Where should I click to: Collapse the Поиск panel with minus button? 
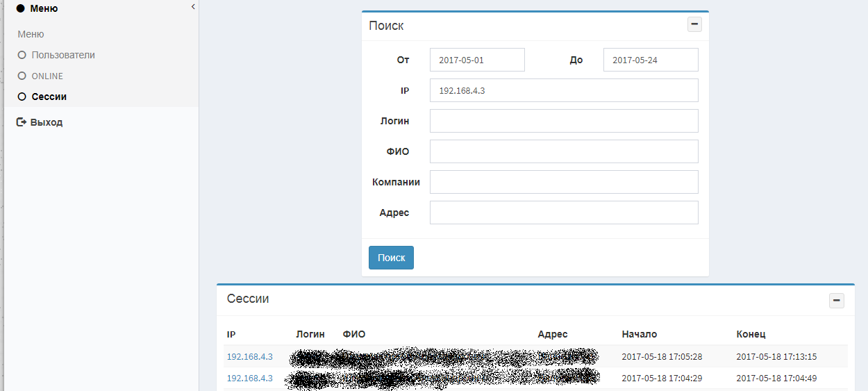694,24
